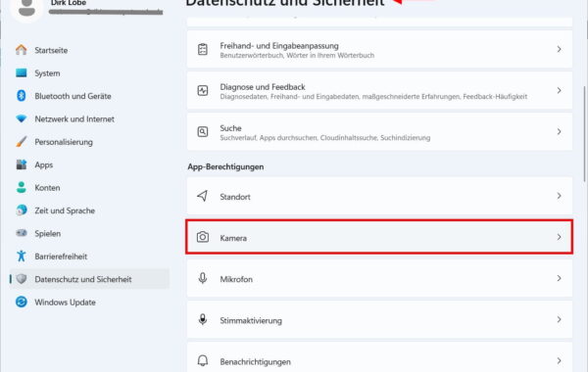The height and width of the screenshot is (372, 588).
Task: Open Freihand- und Eingabeanpassung settings
Action: pyautogui.click(x=379, y=49)
